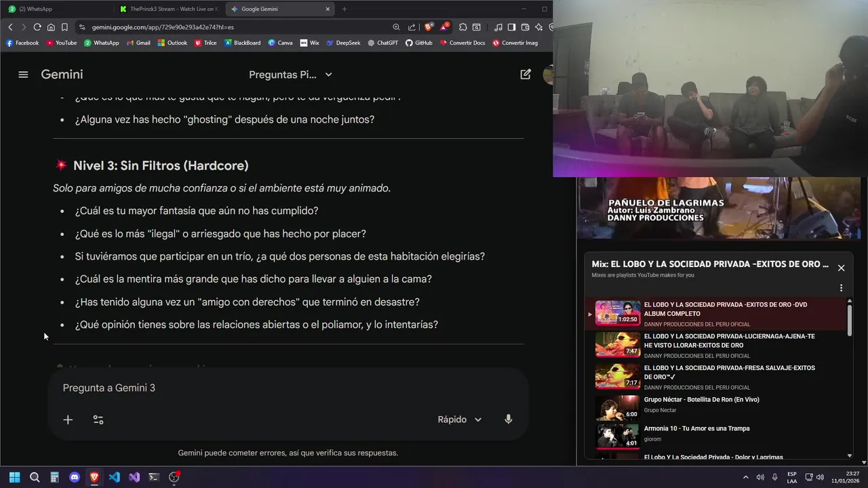Image resolution: width=868 pixels, height=488 pixels.
Task: Open the Windows Start menu
Action: point(14,477)
